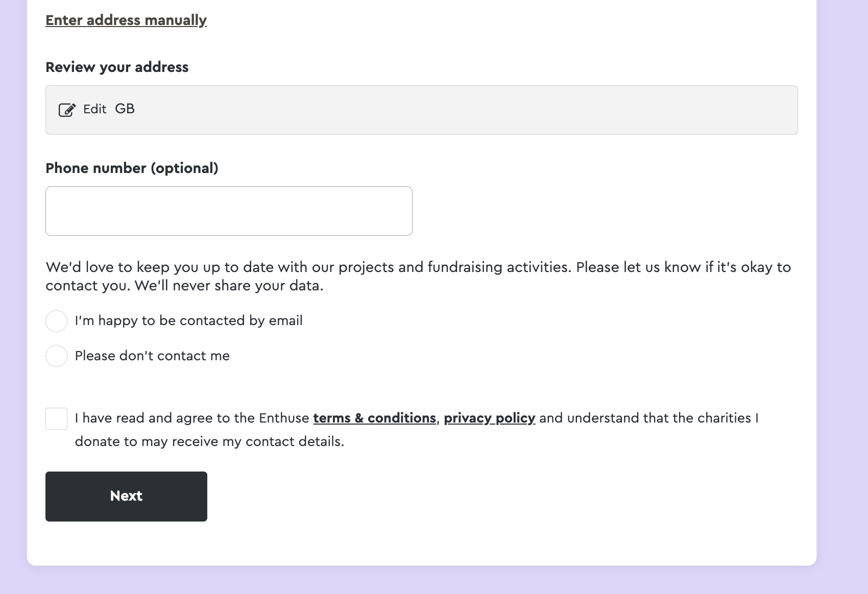The height and width of the screenshot is (594, 868).
Task: Click the donate to may receive text line
Action: pos(209,441)
